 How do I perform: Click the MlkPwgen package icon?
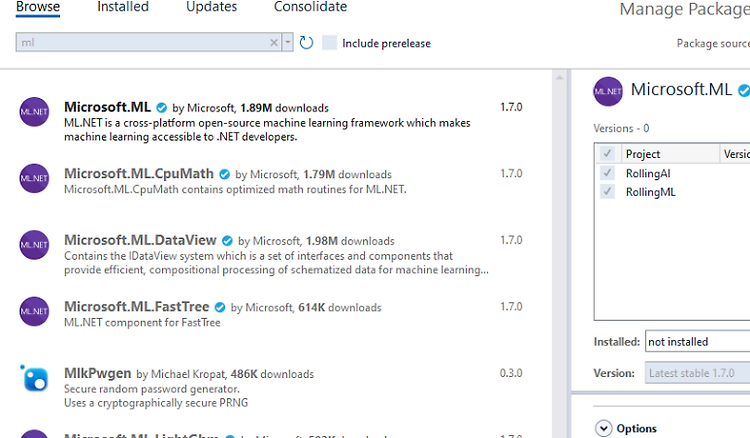(x=34, y=378)
